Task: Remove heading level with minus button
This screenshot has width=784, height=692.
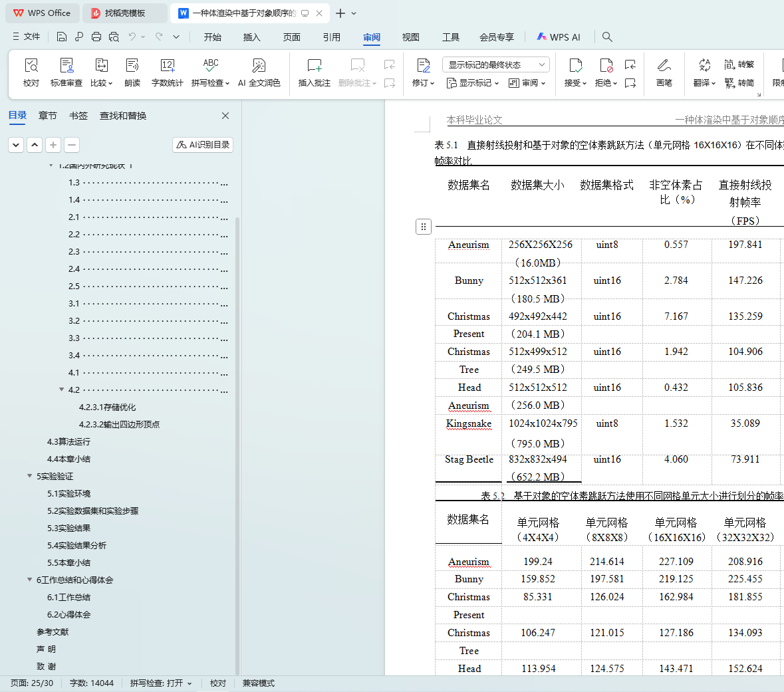Action: coord(72,145)
